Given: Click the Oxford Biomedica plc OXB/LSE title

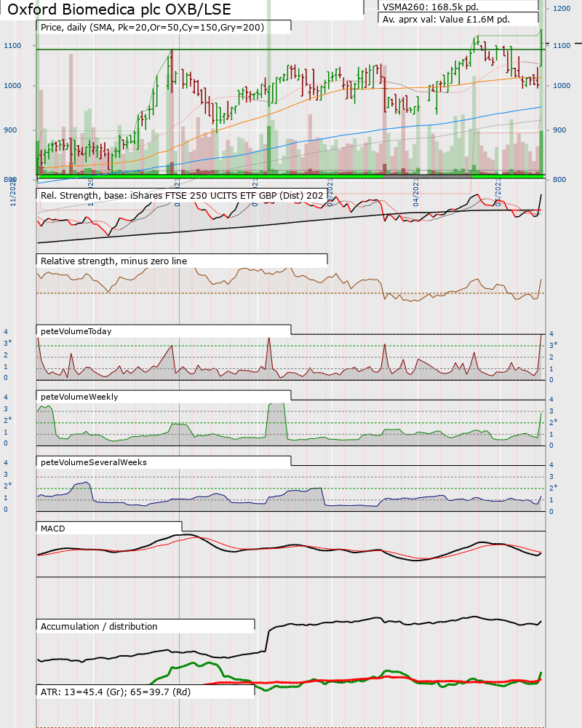Looking at the screenshot, I should [119, 9].
